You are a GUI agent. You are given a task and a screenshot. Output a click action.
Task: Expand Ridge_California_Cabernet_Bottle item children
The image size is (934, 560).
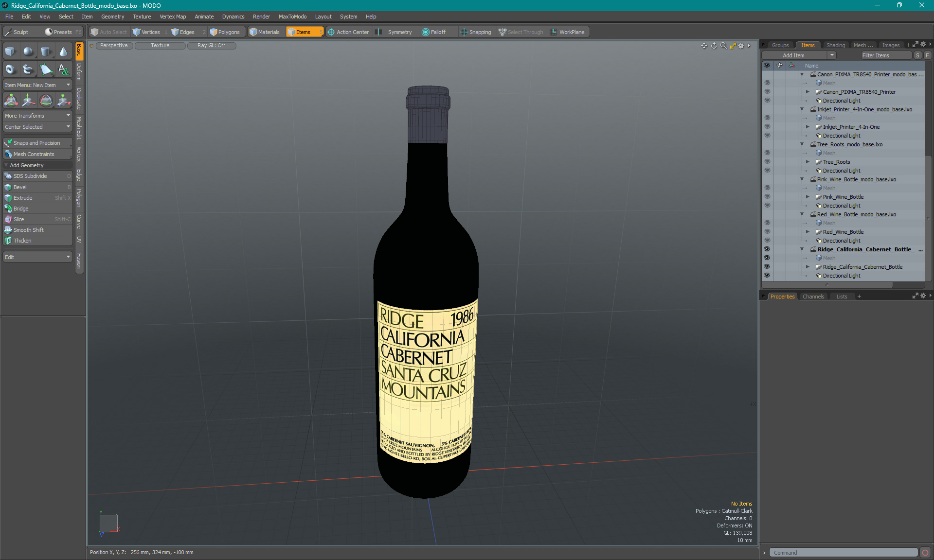pyautogui.click(x=808, y=267)
